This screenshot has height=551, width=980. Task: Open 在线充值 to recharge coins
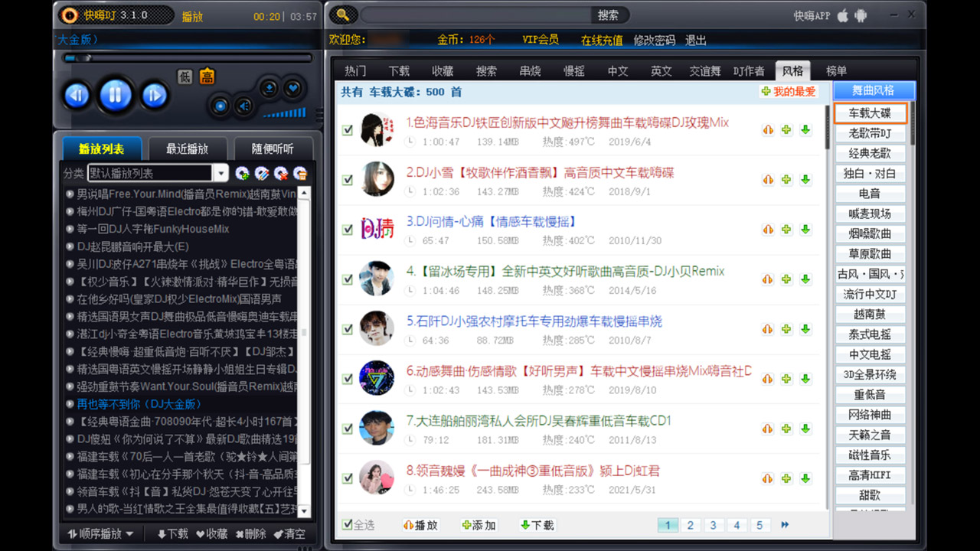(602, 40)
